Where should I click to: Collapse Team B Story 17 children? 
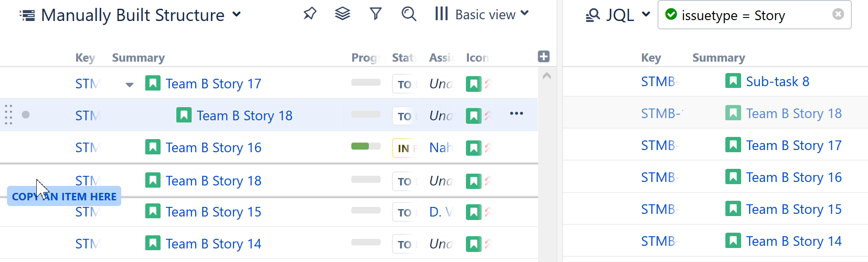coord(129,84)
